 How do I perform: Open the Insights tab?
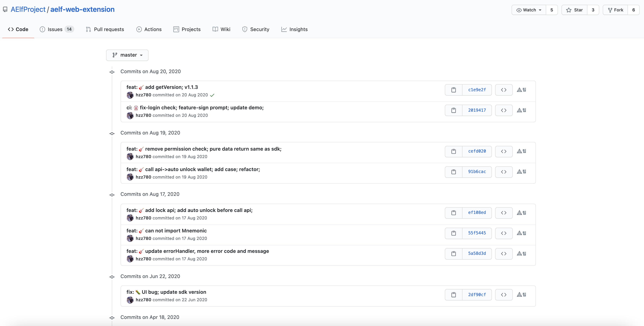pyautogui.click(x=294, y=29)
